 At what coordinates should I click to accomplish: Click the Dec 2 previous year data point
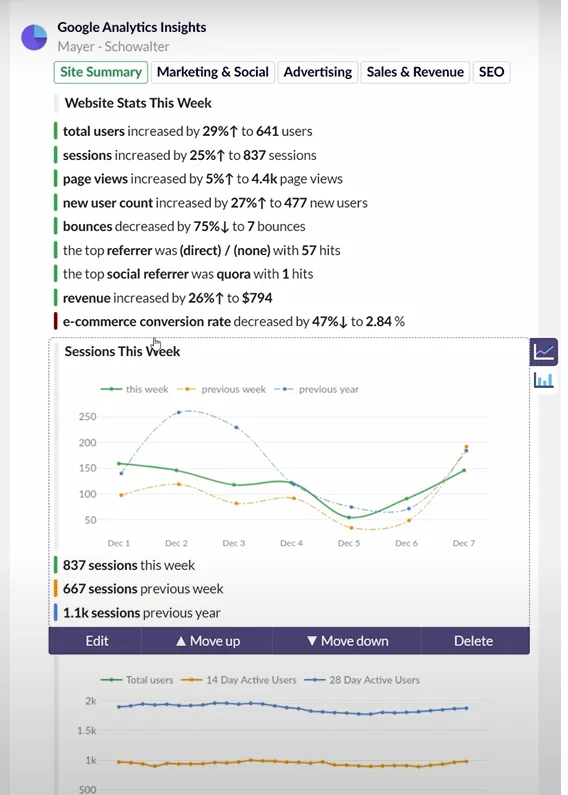click(179, 412)
